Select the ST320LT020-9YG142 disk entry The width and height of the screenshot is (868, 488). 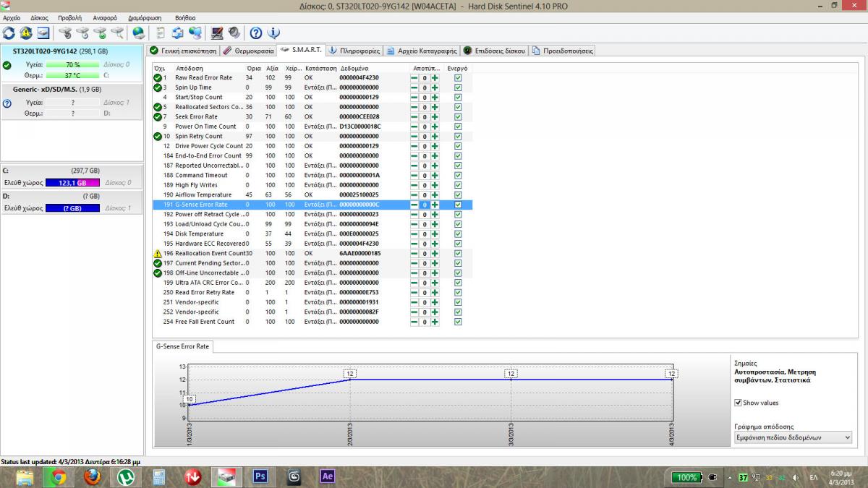tap(71, 64)
